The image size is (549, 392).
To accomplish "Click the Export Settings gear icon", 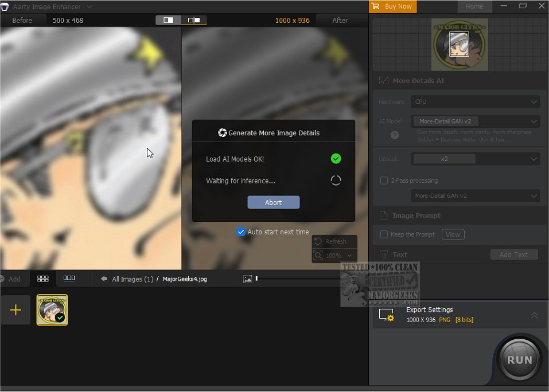I will 388,315.
